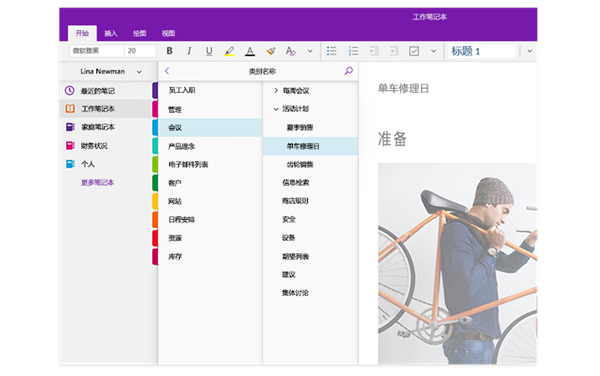Click the blue notebook icon for 个人
The width and height of the screenshot is (600, 376).
(70, 164)
